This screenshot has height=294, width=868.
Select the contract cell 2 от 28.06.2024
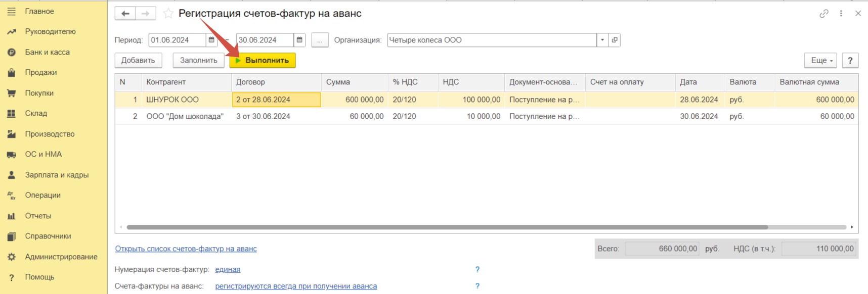coord(276,100)
